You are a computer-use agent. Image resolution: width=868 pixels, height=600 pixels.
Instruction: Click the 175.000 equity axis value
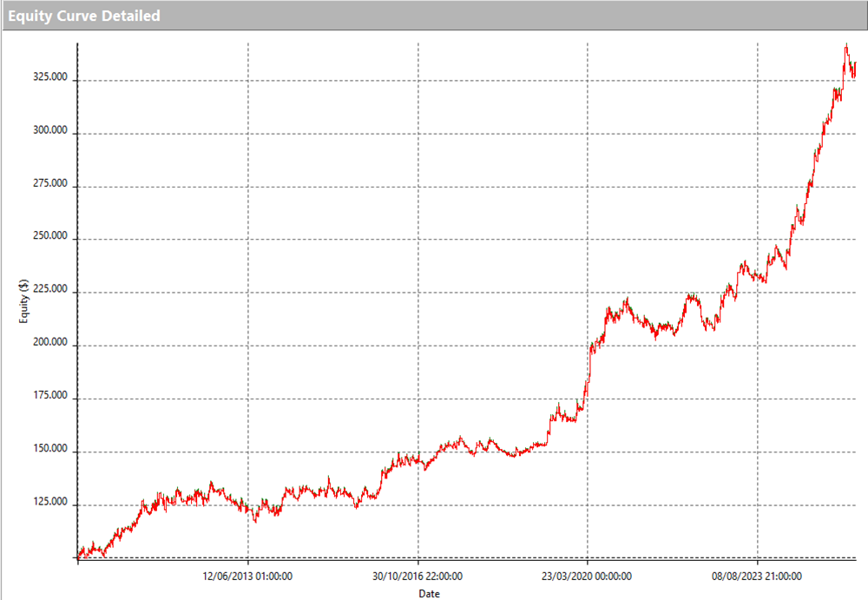49,399
